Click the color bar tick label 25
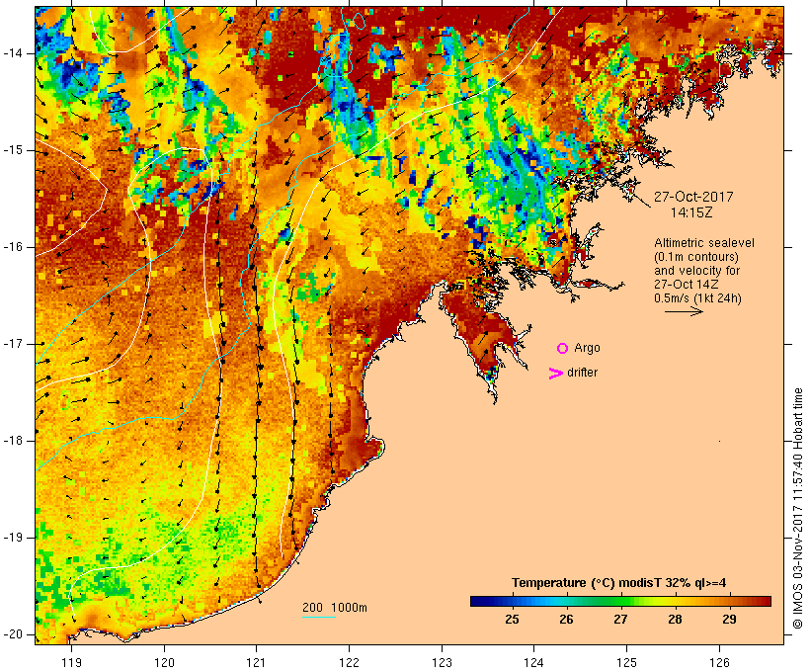The image size is (810, 672). pos(512,620)
